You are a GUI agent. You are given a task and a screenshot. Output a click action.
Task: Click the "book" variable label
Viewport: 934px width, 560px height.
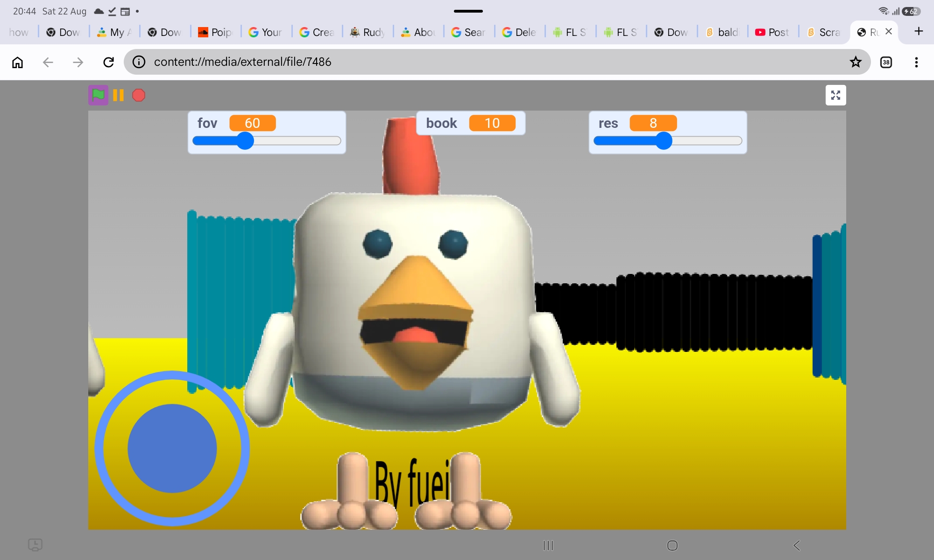pos(441,123)
